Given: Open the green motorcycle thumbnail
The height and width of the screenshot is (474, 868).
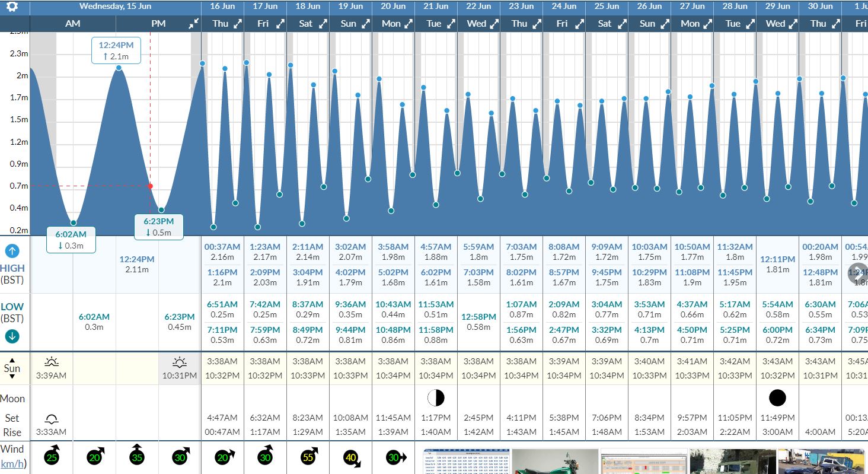Looking at the screenshot, I should click(x=555, y=462).
